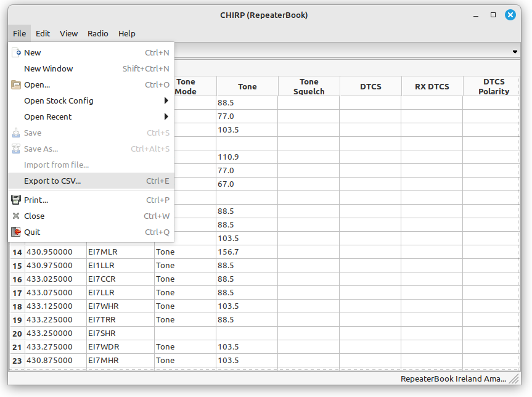Click name cell EI7LLR
Image resolution: width=532 pixels, height=397 pixels.
pyautogui.click(x=120, y=293)
